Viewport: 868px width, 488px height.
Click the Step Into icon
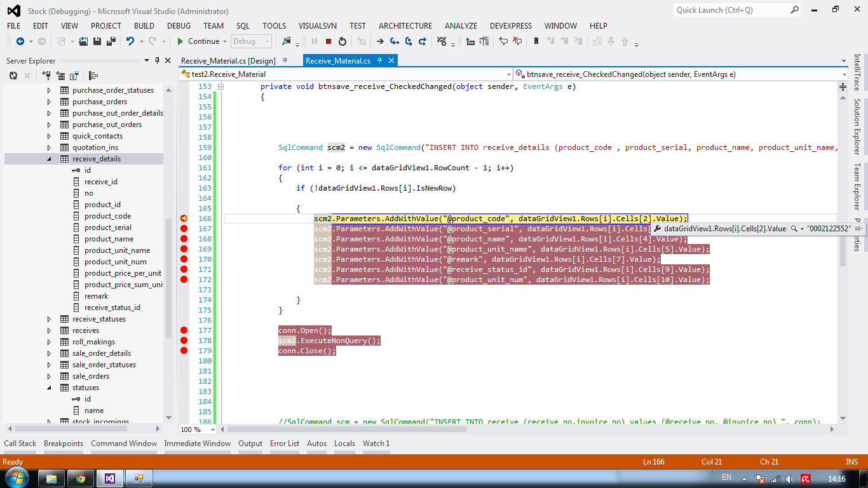click(x=395, y=41)
